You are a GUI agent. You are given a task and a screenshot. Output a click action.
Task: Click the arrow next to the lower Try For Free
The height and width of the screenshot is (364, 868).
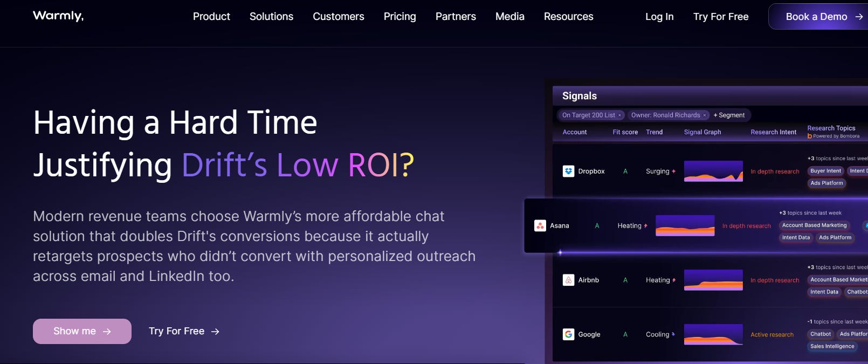(x=215, y=332)
